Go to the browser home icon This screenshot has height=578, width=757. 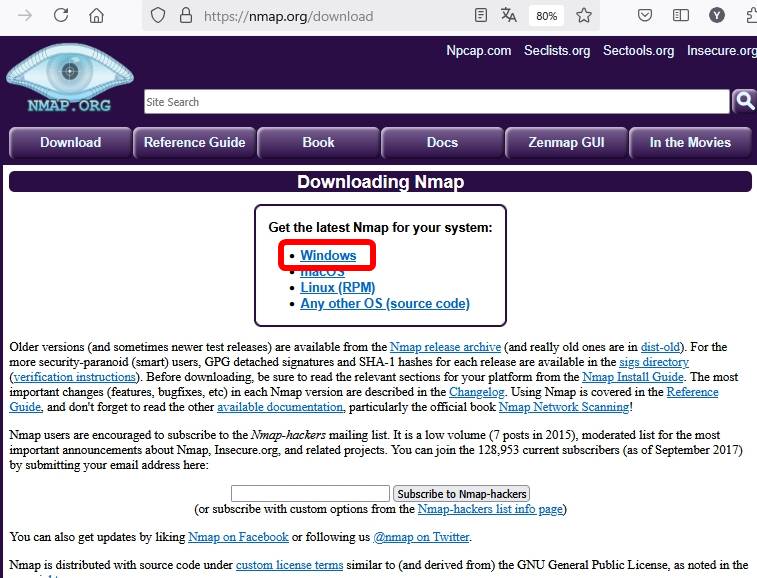pyautogui.click(x=97, y=16)
